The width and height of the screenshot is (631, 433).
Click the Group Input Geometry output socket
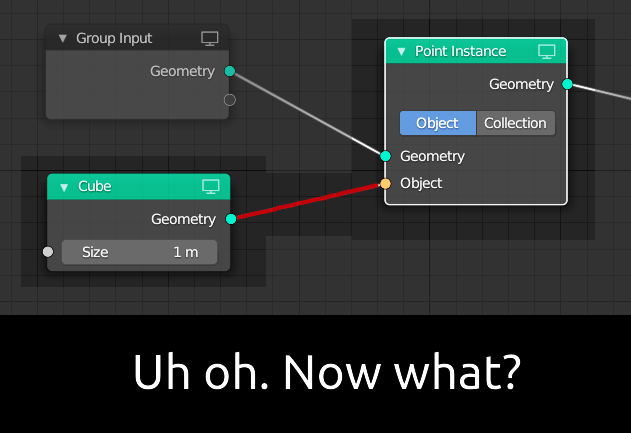tap(230, 71)
